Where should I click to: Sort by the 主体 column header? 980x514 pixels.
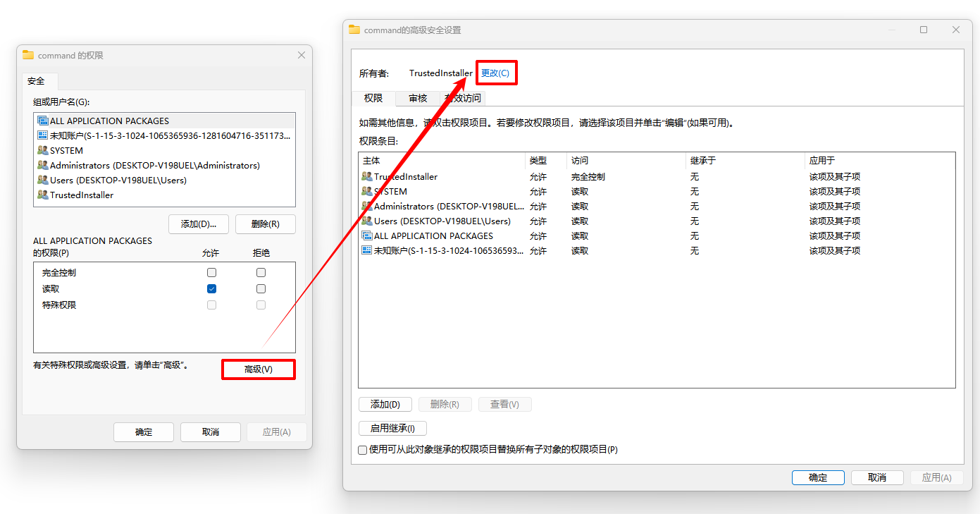coord(442,161)
